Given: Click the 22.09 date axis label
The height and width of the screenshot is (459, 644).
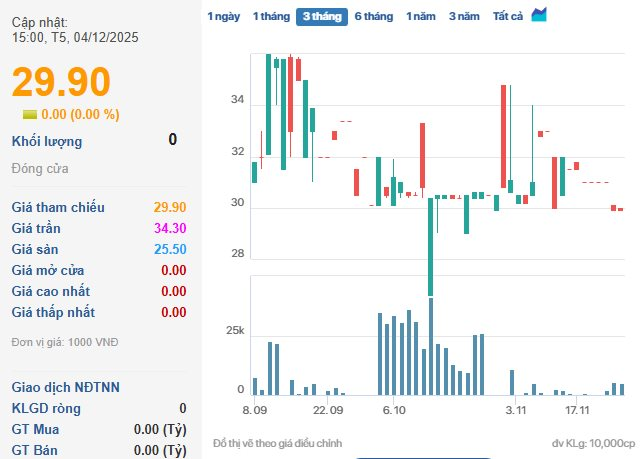Looking at the screenshot, I should tap(328, 410).
